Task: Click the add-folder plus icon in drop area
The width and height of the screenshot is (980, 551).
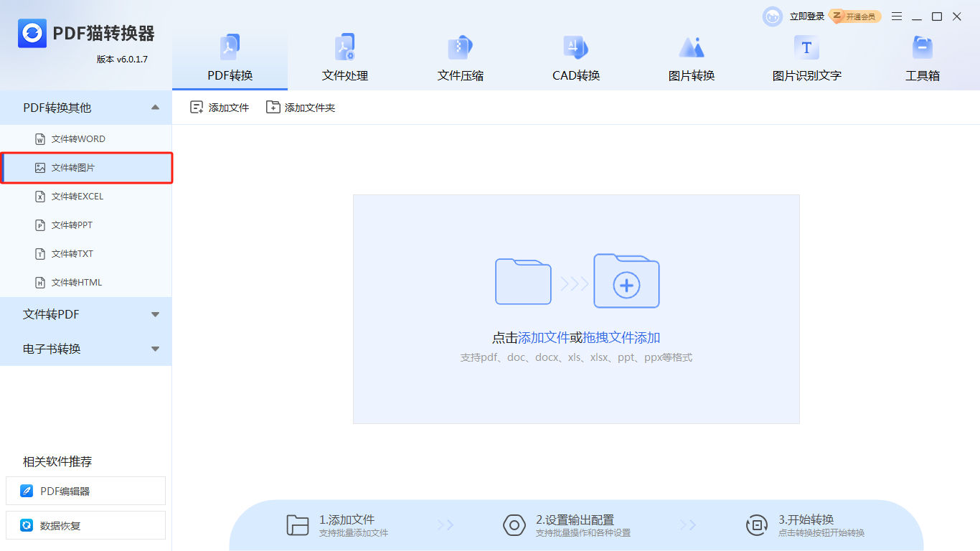Action: pyautogui.click(x=626, y=281)
